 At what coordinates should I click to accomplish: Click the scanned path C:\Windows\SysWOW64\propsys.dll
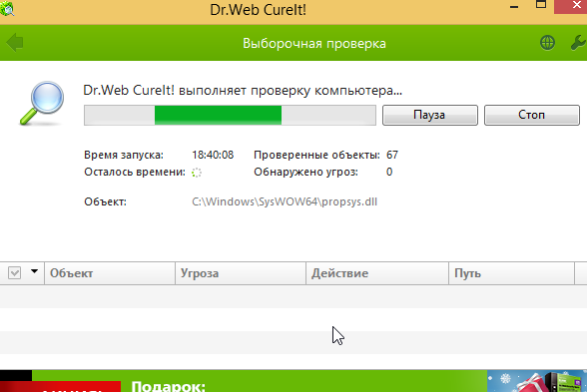pos(285,201)
